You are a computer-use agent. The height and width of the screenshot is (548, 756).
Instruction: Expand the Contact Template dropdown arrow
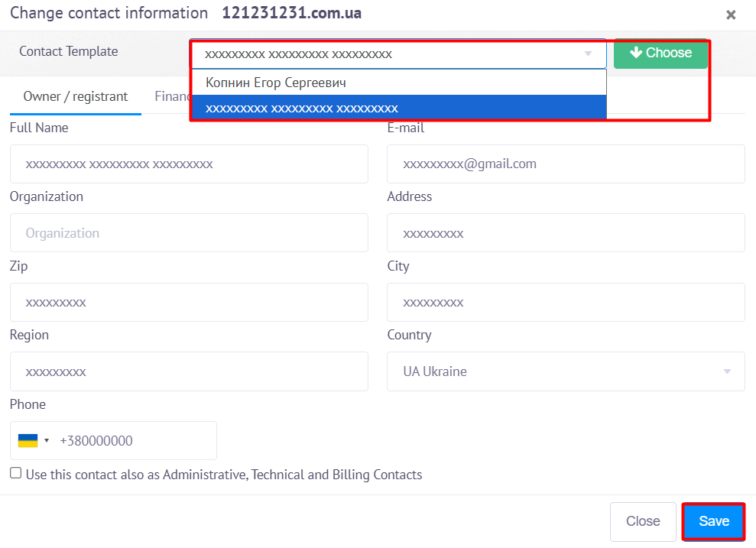[588, 54]
